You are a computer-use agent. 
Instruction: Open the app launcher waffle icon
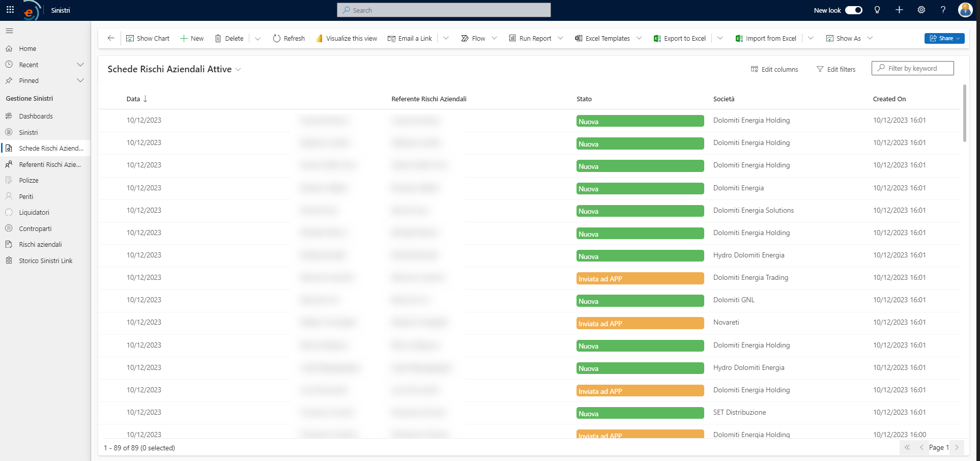pos(10,10)
